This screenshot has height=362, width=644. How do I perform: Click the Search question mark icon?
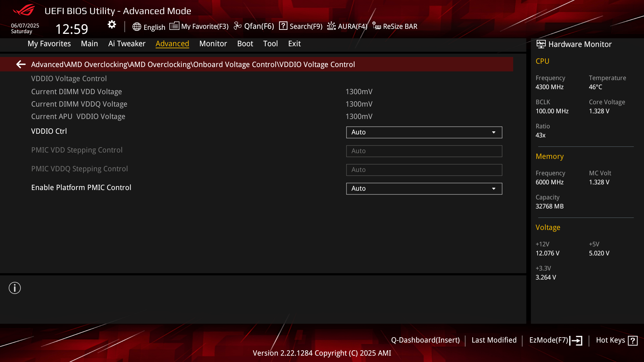283,26
